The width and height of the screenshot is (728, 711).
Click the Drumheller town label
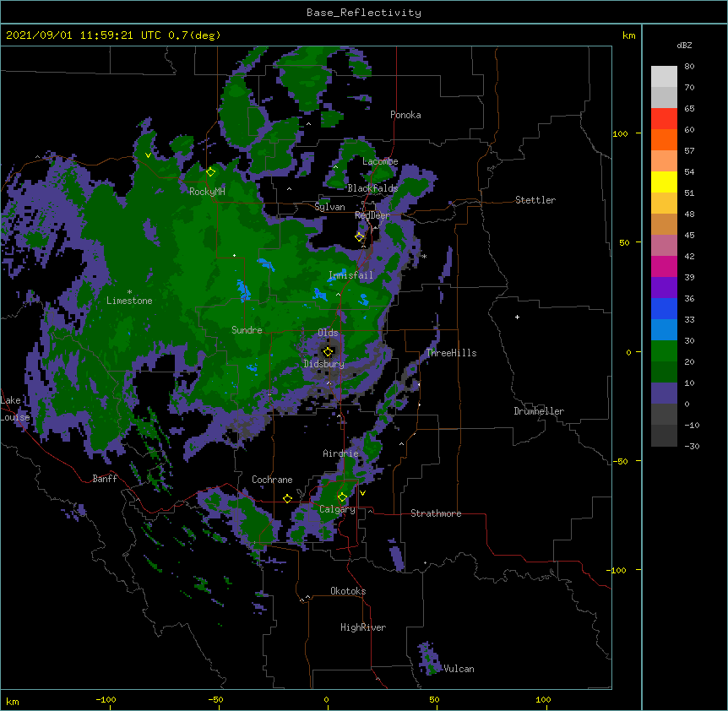point(539,411)
